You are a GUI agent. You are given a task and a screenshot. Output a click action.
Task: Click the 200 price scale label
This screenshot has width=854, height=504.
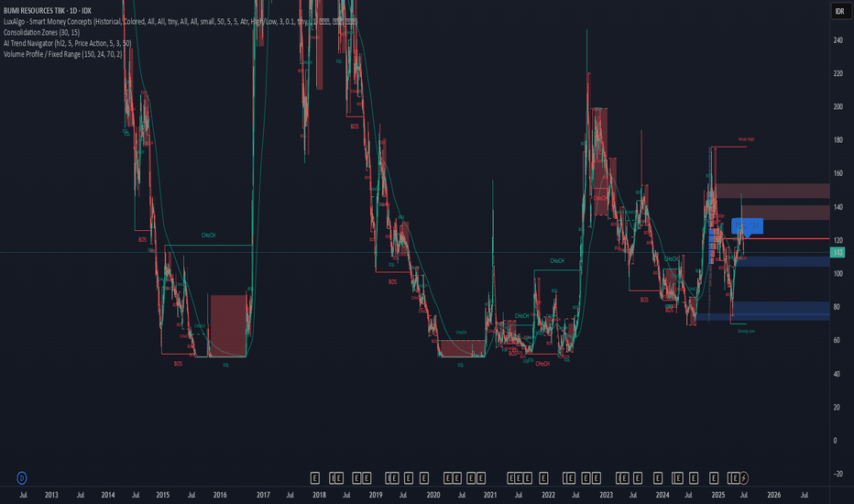(838, 107)
